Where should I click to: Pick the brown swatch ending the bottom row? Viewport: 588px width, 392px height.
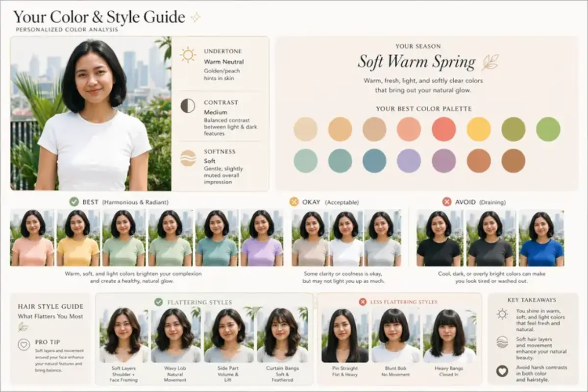(x=514, y=161)
